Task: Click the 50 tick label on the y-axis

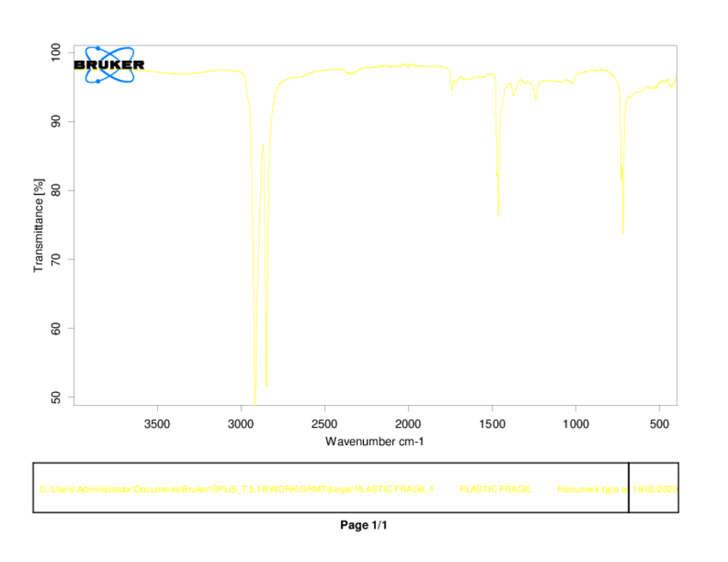Action: [55, 398]
